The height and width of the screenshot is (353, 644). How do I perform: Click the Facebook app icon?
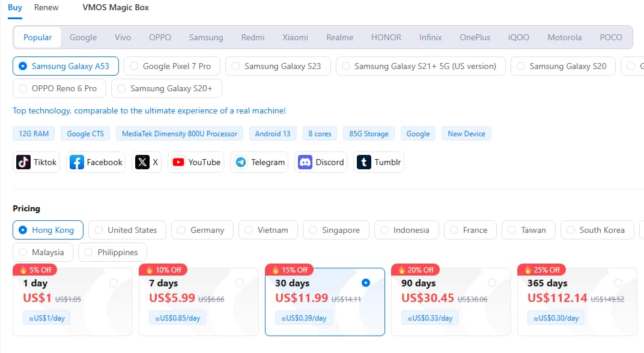[x=77, y=162]
